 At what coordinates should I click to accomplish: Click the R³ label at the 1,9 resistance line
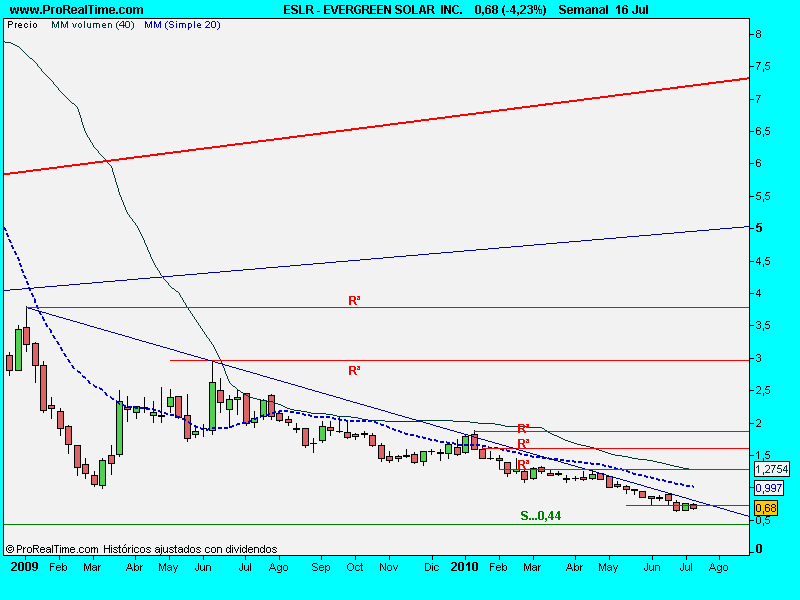(523, 428)
